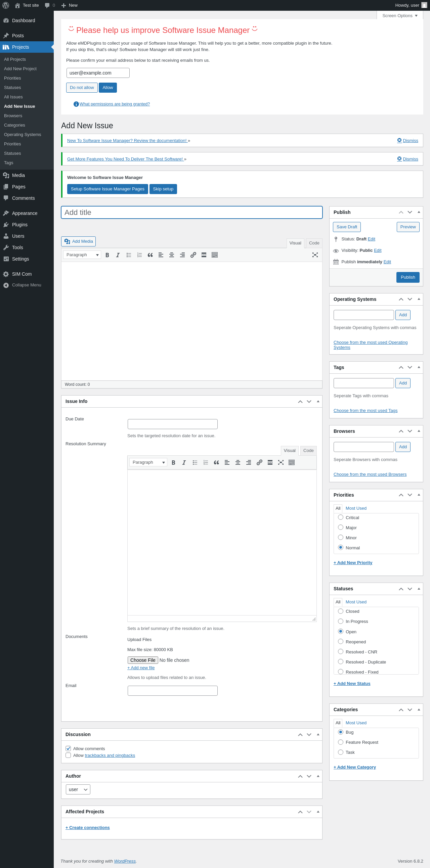Viewport: 430px width, 868px height.
Task: Insert numbered list in main editor
Action: [x=139, y=255]
